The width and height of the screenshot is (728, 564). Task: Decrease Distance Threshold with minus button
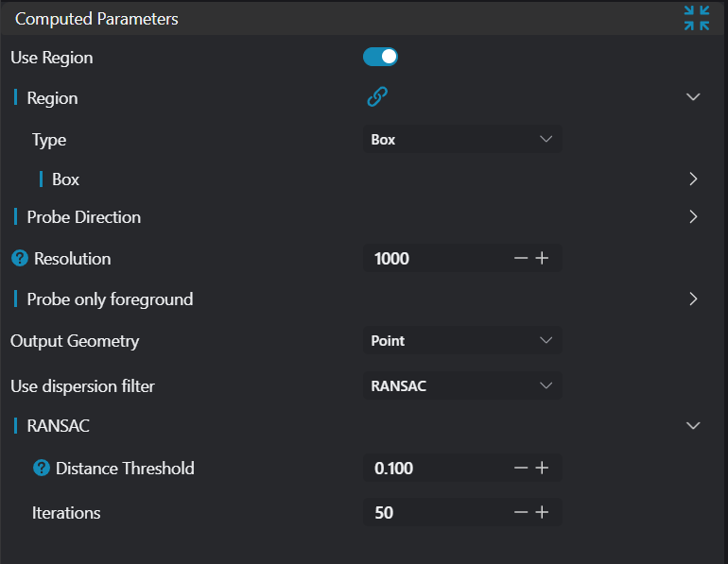point(521,468)
